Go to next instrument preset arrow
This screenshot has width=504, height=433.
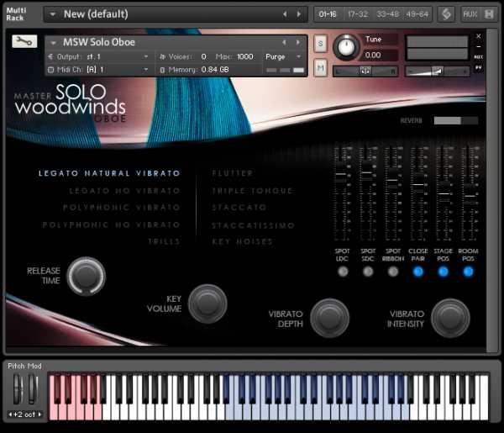(298, 43)
